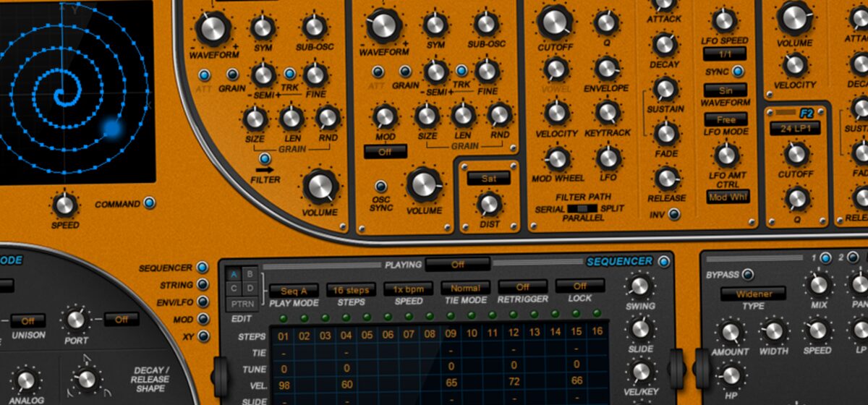Click the MOD knob above the Off box
Viewport: 868px width, 405px height.
coord(385,116)
